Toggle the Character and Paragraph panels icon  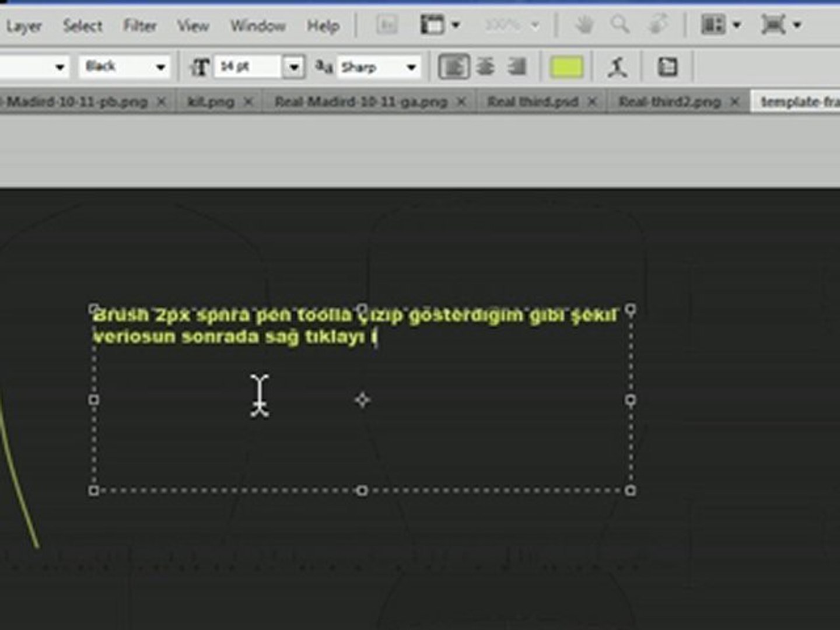[667, 67]
